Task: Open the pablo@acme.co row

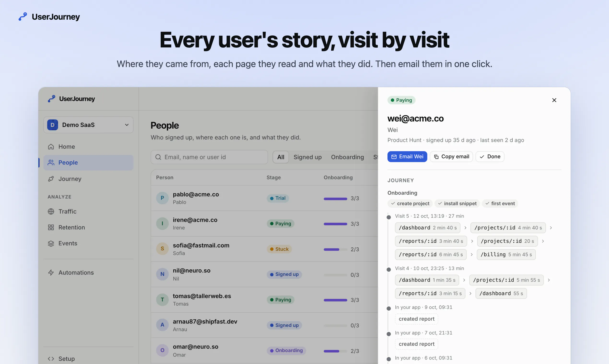Action: point(264,198)
